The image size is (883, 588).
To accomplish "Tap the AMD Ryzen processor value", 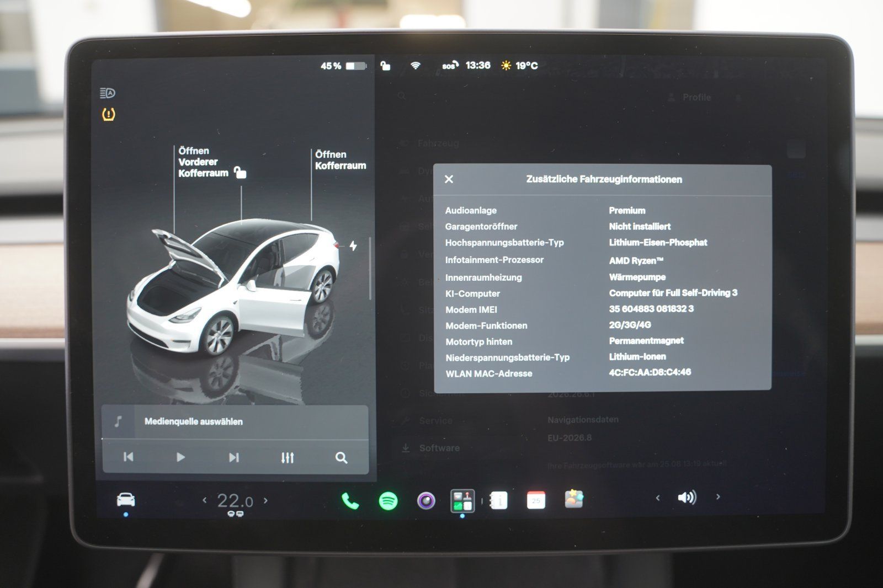I will 636,260.
